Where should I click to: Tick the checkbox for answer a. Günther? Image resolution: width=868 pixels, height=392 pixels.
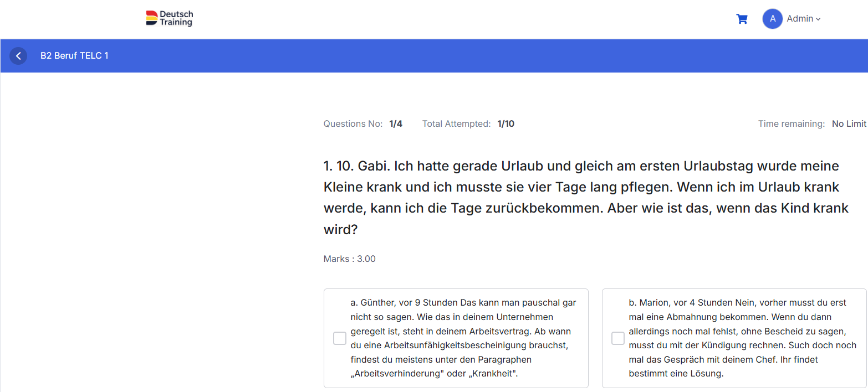click(x=340, y=338)
